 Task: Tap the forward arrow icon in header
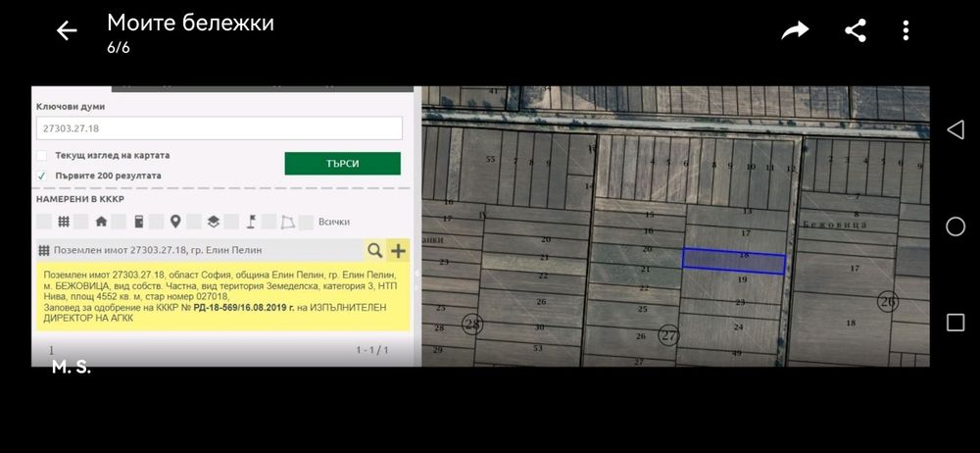[x=795, y=30]
